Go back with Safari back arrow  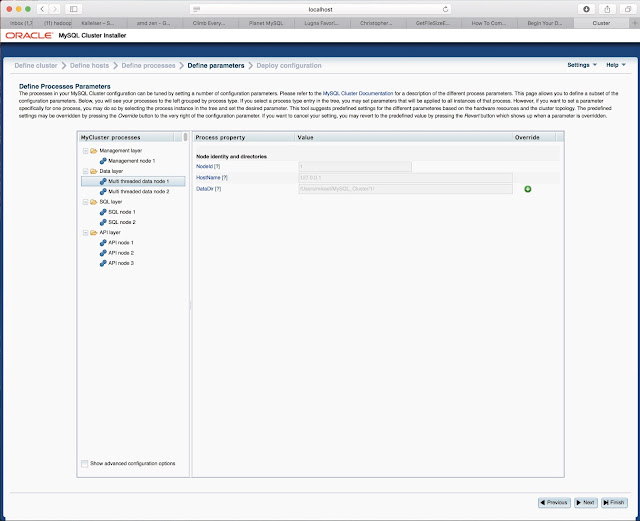42,9
